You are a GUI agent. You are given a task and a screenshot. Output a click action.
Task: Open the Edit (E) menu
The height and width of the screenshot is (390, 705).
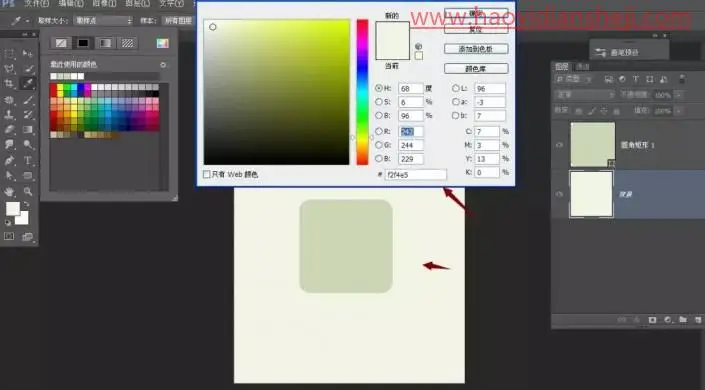coord(71,4)
